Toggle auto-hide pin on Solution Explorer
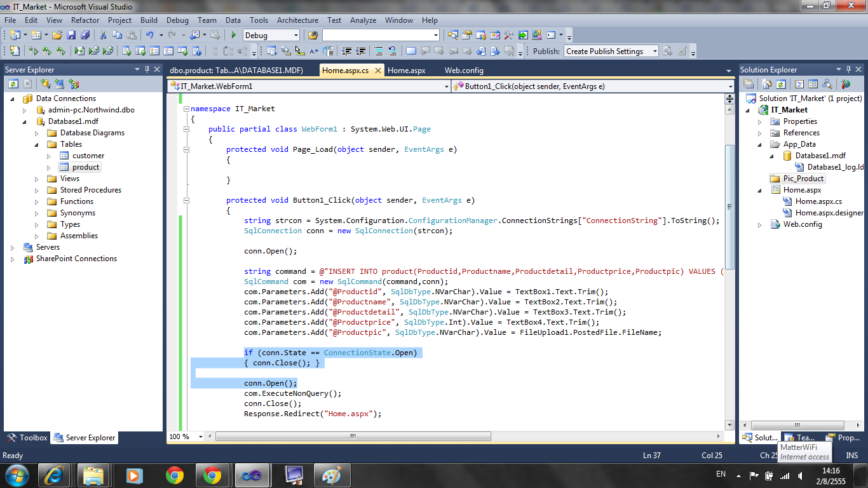The width and height of the screenshot is (868, 488). [848, 69]
